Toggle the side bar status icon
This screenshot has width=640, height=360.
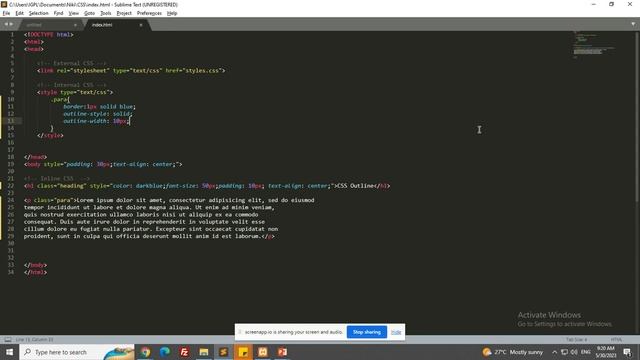coord(8,340)
